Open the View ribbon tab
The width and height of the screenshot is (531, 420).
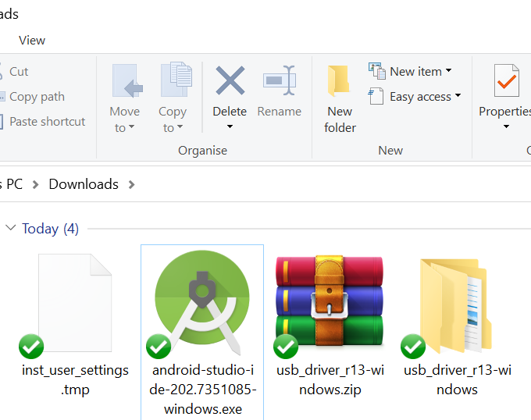coord(32,41)
